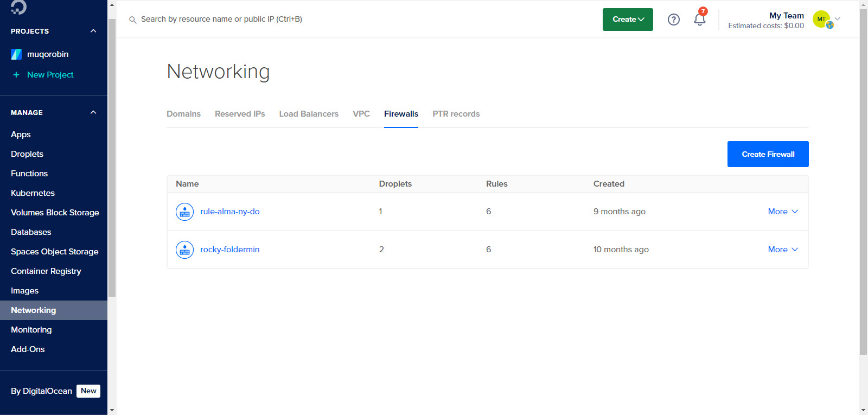The image size is (868, 415).
Task: Switch to the Domains tab
Action: pos(183,114)
